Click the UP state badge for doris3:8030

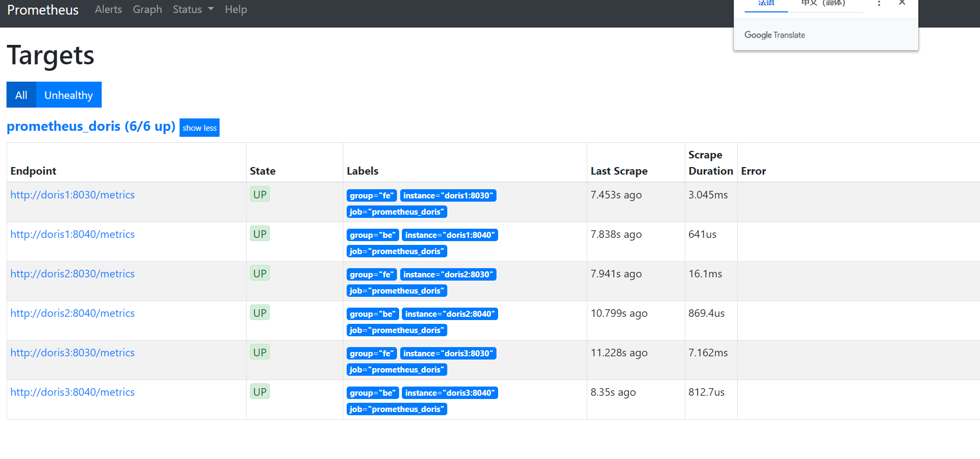click(x=260, y=352)
